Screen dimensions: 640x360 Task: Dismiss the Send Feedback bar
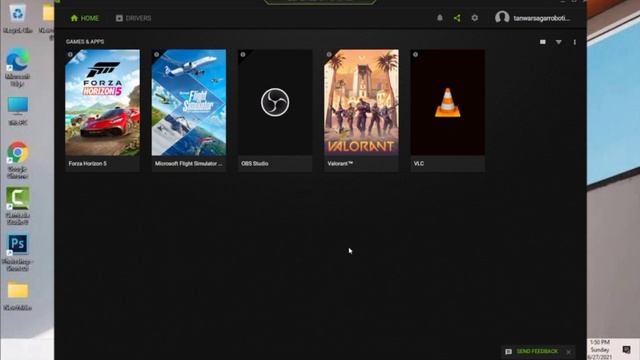click(569, 352)
